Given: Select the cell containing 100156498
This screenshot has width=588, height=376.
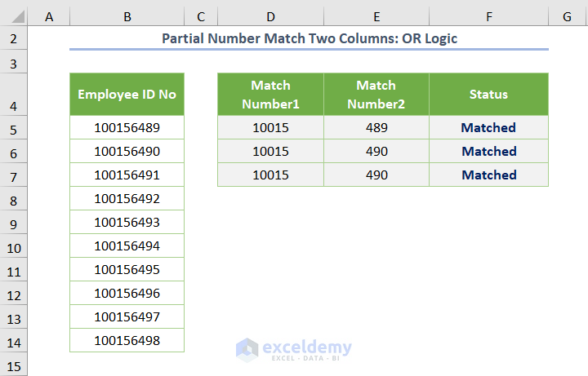Looking at the screenshot, I should pyautogui.click(x=127, y=341).
